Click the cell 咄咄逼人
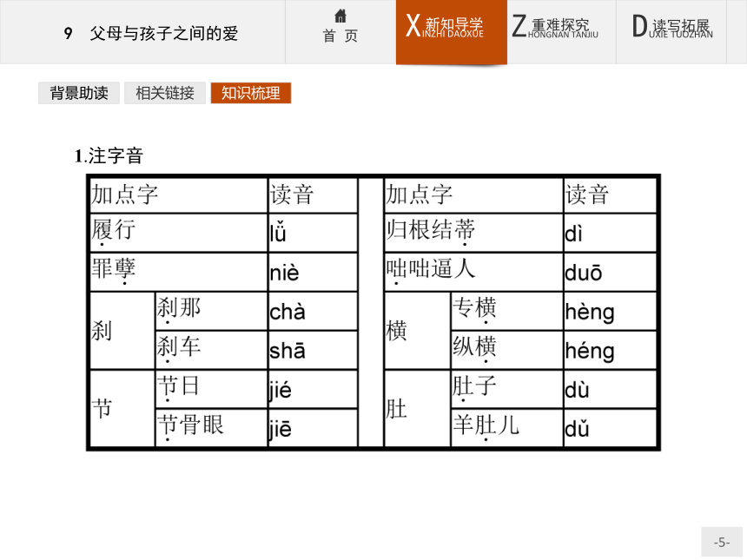This screenshot has height=560, width=747. [x=473, y=272]
